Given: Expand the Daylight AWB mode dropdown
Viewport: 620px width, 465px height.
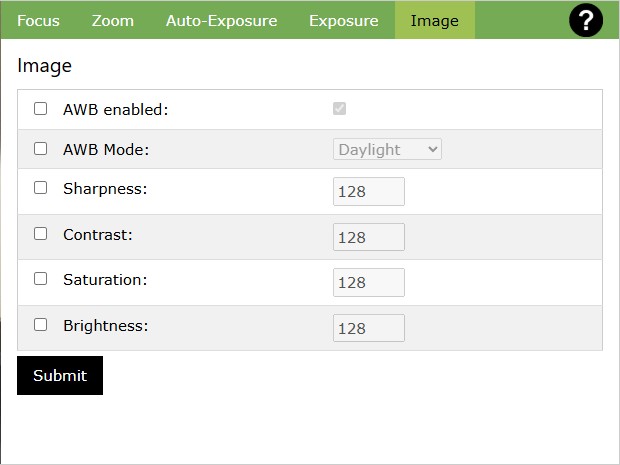Looking at the screenshot, I should tap(387, 149).
